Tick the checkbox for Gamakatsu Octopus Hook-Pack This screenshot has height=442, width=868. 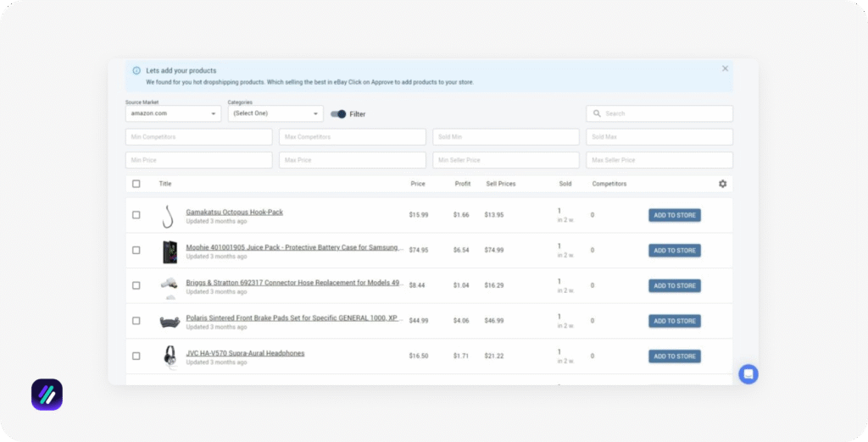(136, 215)
